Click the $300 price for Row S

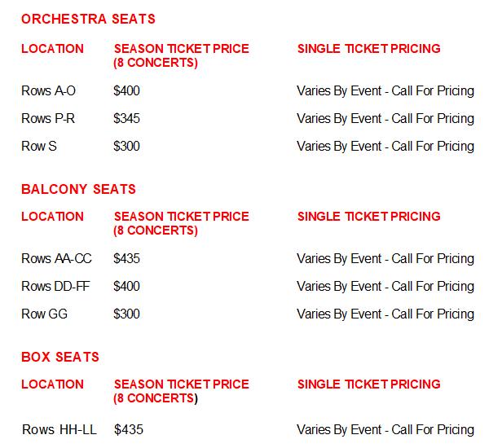coord(127,146)
